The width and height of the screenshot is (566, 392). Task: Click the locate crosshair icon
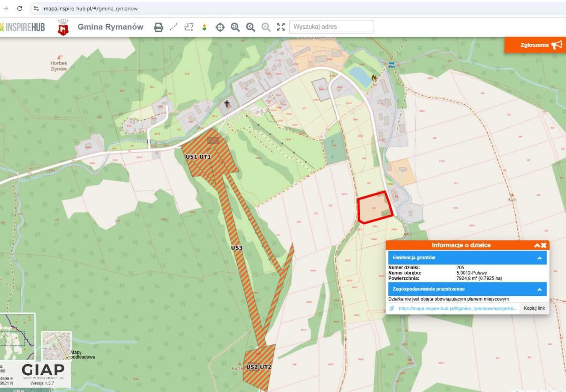pos(220,27)
